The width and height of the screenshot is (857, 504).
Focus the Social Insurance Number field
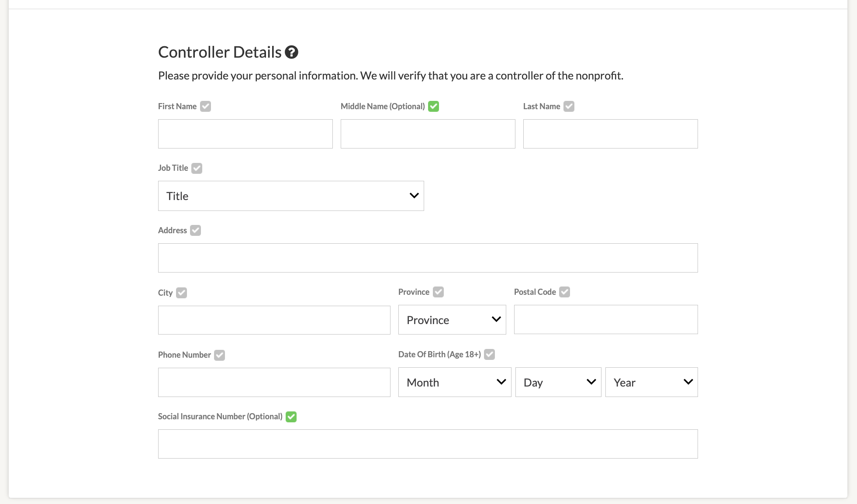tap(428, 444)
